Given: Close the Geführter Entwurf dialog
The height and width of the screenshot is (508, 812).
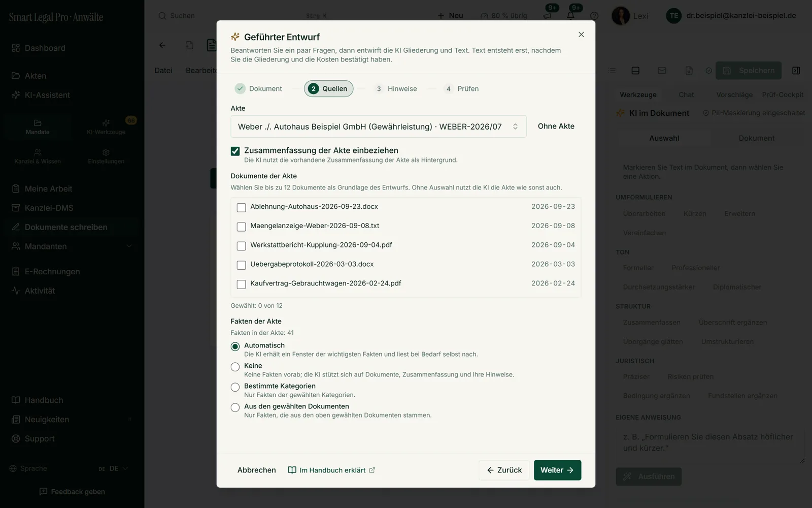Looking at the screenshot, I should pyautogui.click(x=581, y=35).
